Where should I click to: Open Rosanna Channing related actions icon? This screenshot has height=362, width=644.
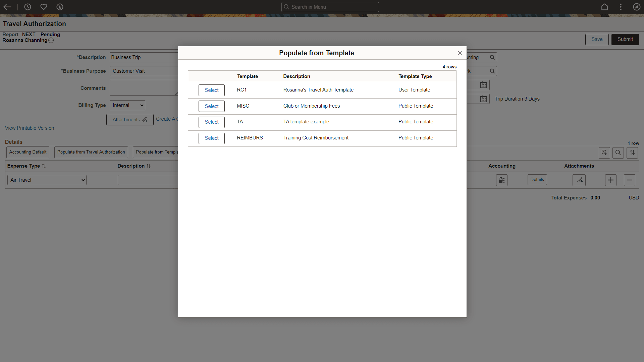tap(51, 40)
